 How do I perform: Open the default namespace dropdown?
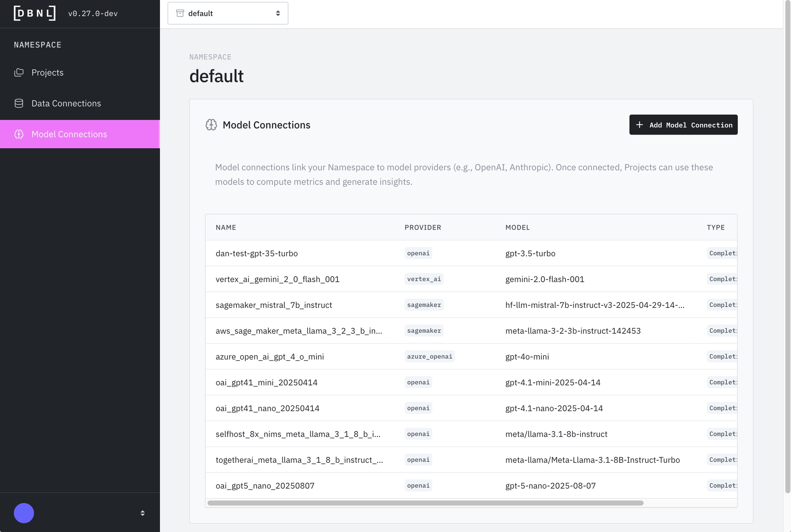(228, 13)
